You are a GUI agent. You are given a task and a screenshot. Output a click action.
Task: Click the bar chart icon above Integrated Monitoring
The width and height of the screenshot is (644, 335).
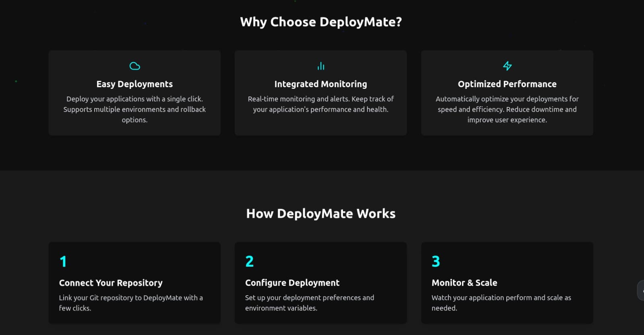[x=321, y=66]
